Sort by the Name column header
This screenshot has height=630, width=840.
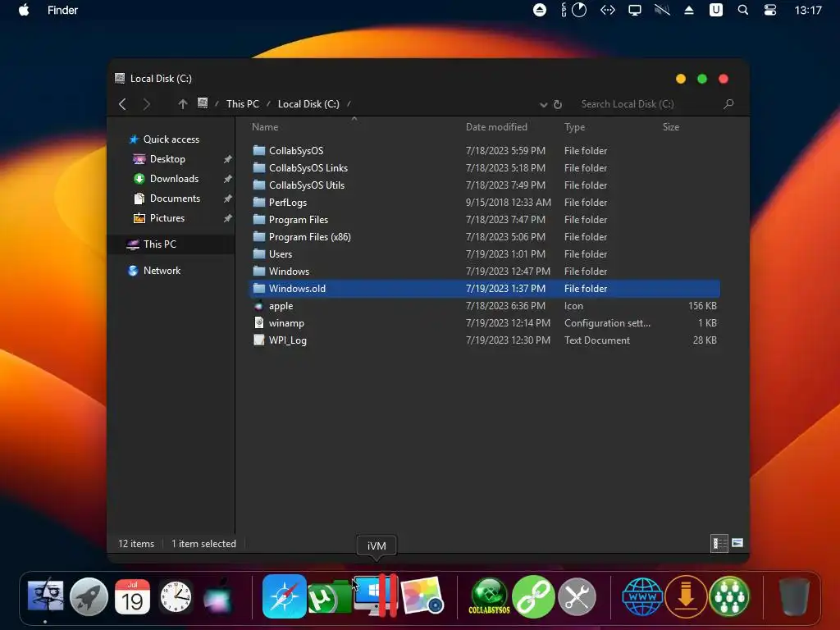coord(265,127)
